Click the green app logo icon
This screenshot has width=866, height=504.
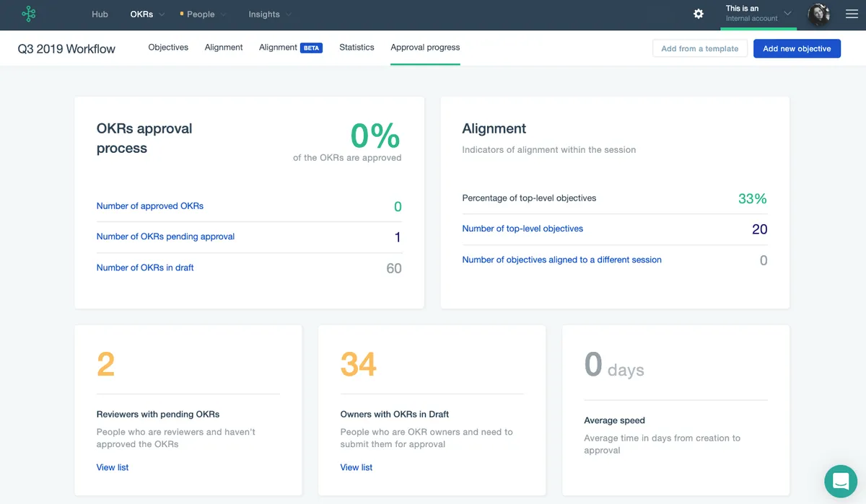29,14
